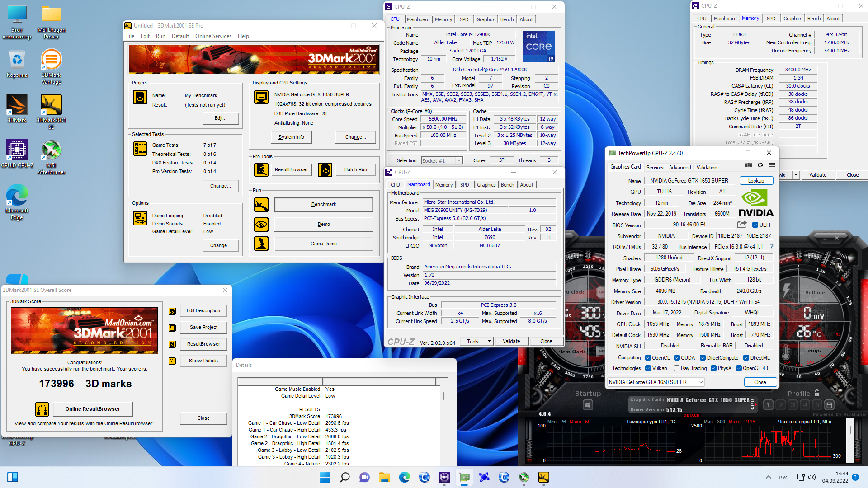The height and width of the screenshot is (488, 868).
Task: Toggle the UEFI checkbox in GPU-Z
Action: pos(755,225)
